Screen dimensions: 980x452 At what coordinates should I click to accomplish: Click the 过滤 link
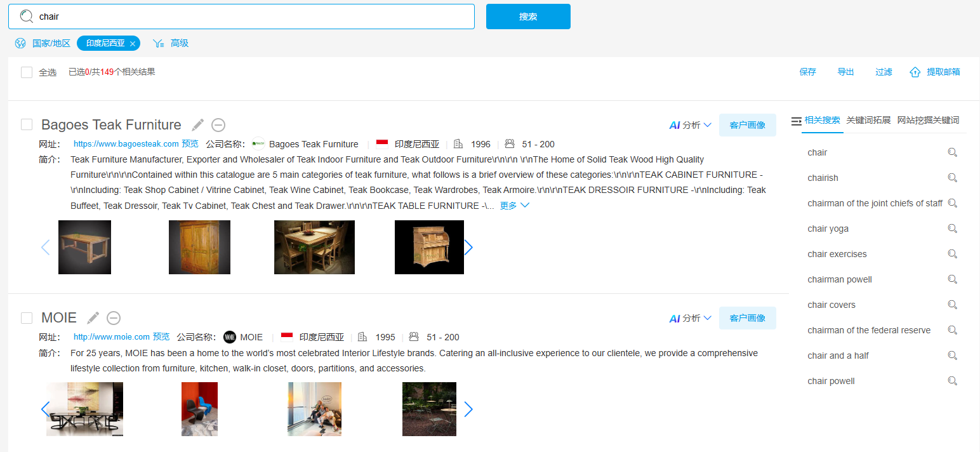(x=884, y=72)
